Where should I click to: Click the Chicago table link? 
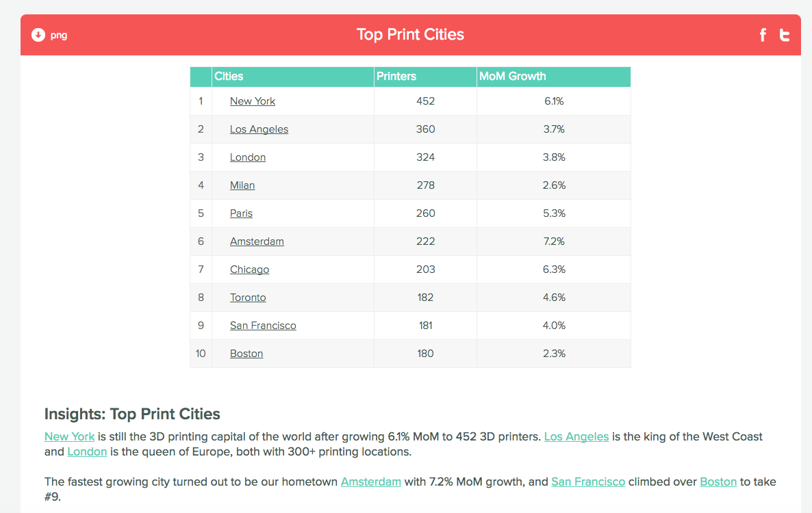click(249, 269)
